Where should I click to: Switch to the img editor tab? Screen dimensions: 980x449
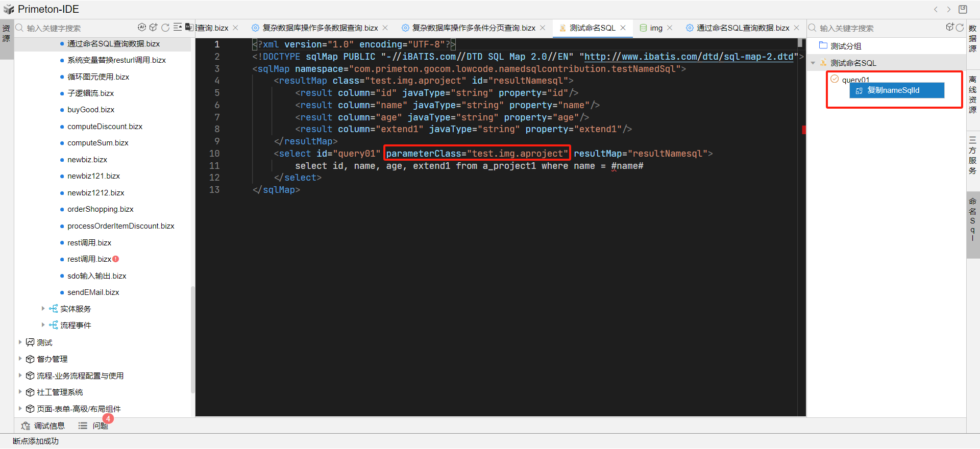656,28
